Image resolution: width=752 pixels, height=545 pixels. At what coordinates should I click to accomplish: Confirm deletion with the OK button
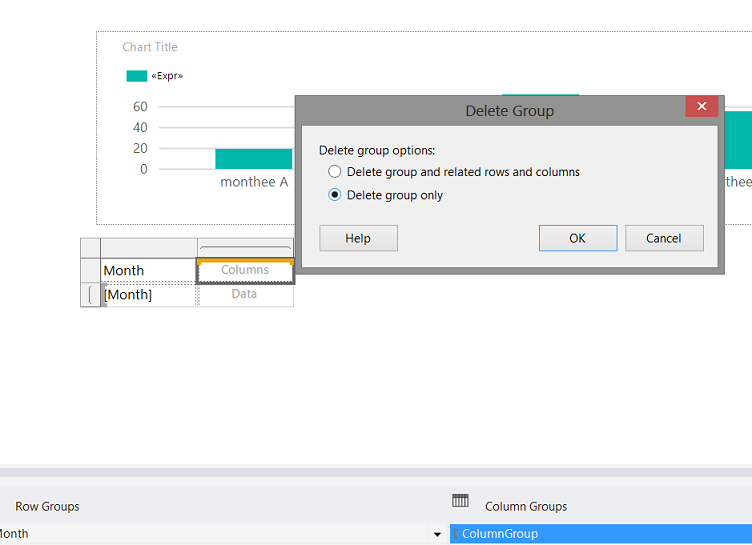point(578,238)
